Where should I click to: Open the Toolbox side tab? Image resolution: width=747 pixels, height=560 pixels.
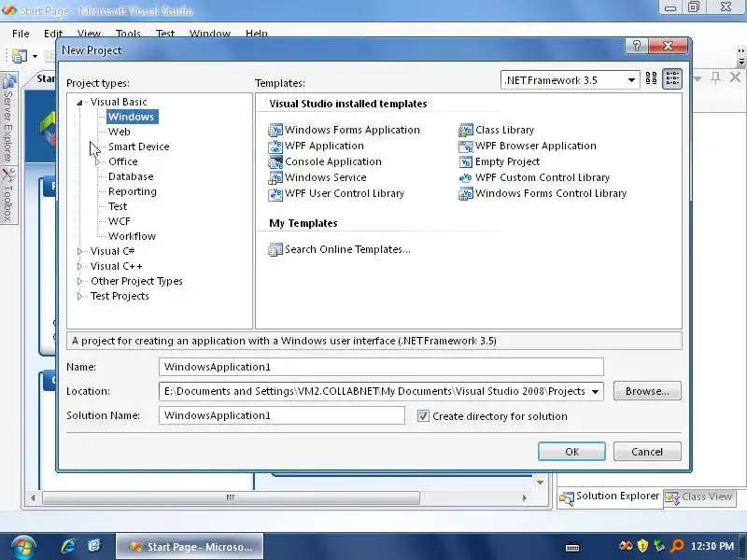[x=8, y=195]
